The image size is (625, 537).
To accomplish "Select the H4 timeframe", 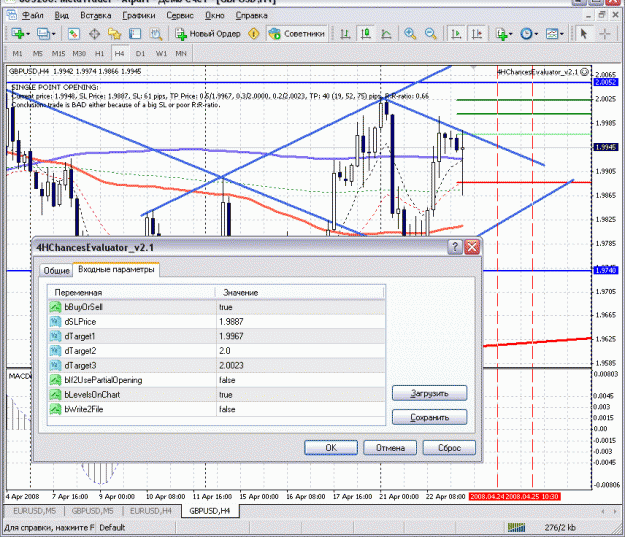I will pos(120,53).
